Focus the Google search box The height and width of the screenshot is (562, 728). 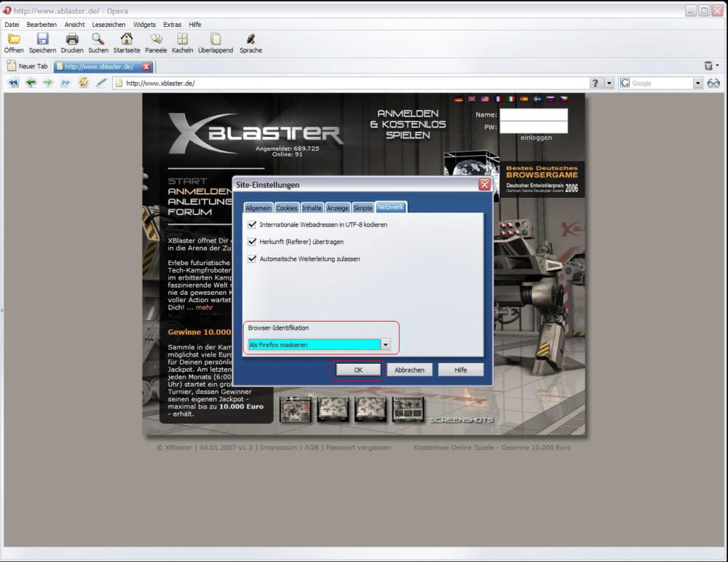[662, 83]
